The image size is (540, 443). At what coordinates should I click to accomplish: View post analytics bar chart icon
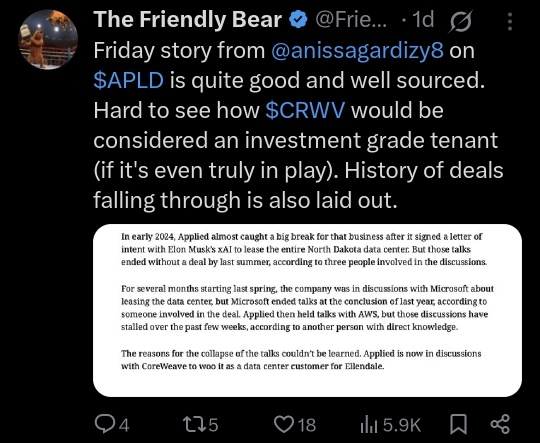pos(368,425)
